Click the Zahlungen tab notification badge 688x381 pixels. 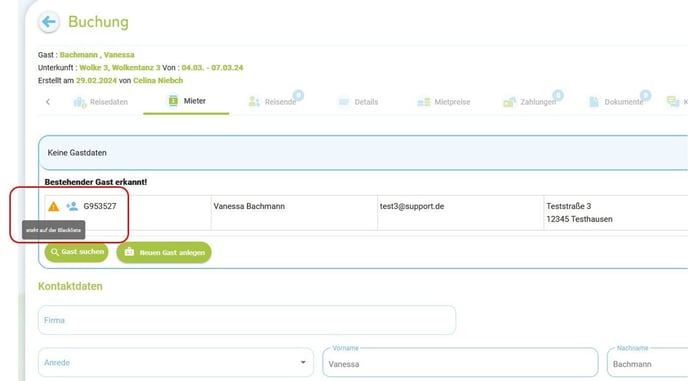pos(558,95)
